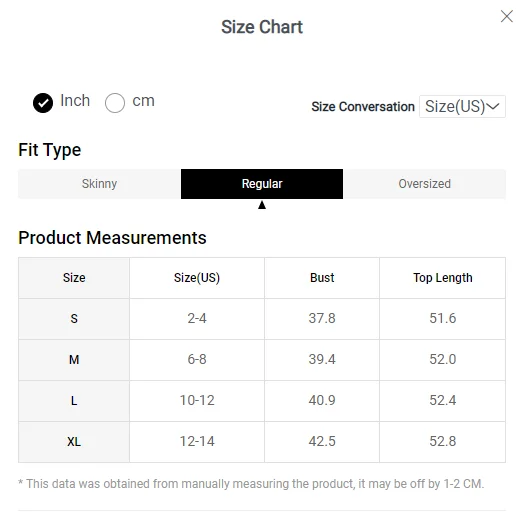Click the cm label text
Image resolution: width=526 pixels, height=512 pixels.
[143, 101]
